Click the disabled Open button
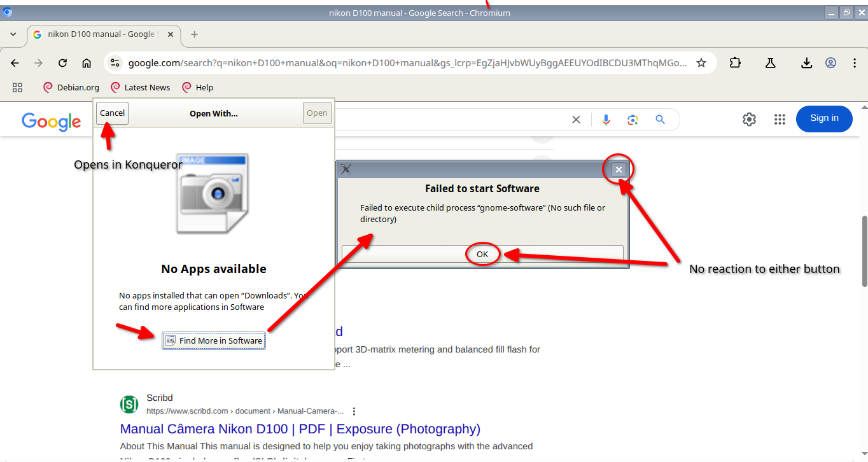The width and height of the screenshot is (868, 462). (317, 113)
